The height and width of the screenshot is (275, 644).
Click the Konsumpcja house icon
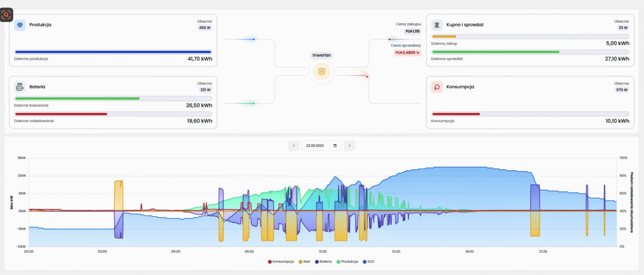437,87
